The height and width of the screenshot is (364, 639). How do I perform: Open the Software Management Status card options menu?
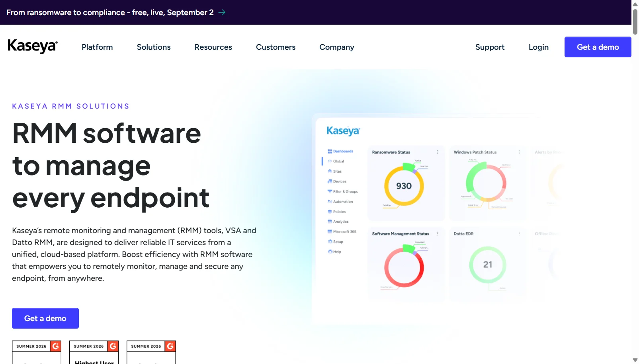tap(438, 234)
